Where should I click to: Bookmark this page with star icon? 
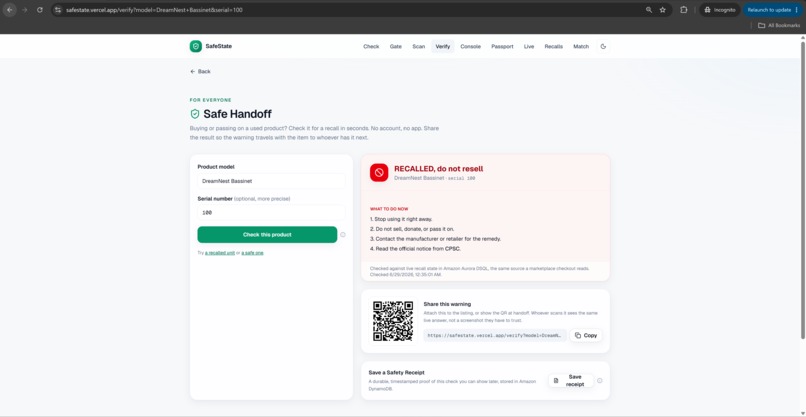663,10
